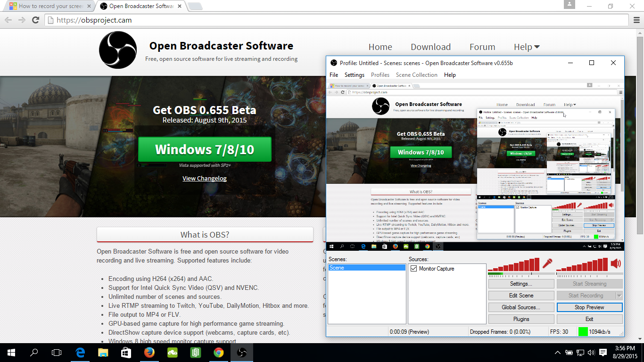
Task: Click the Edit Scene button
Action: 521,296
